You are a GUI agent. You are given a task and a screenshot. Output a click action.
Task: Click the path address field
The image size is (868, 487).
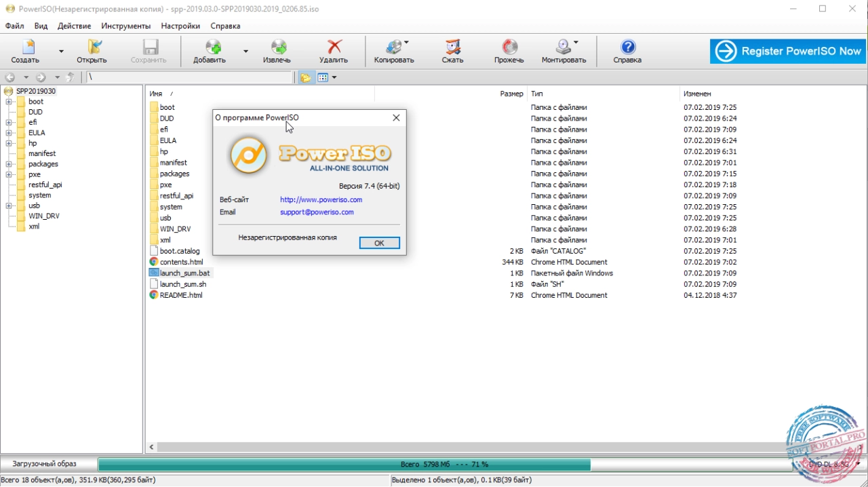[189, 77]
